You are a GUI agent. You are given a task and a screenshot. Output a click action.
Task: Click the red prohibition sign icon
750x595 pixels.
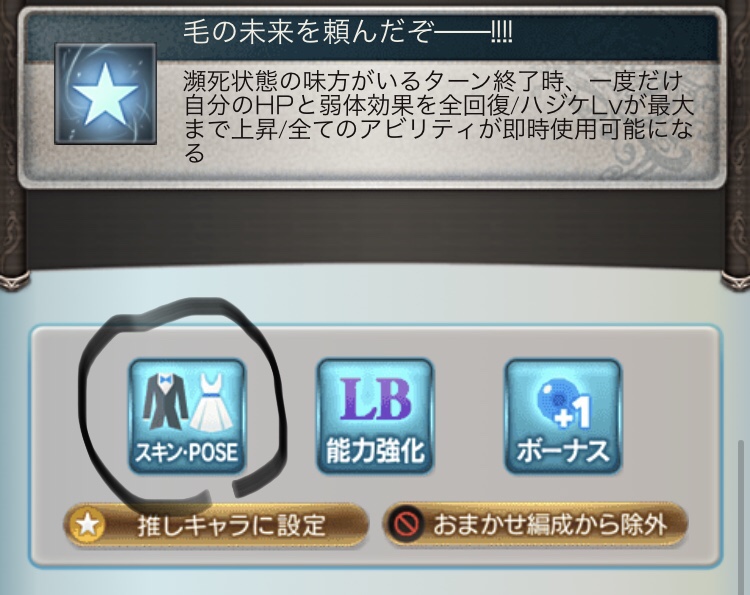[x=408, y=524]
